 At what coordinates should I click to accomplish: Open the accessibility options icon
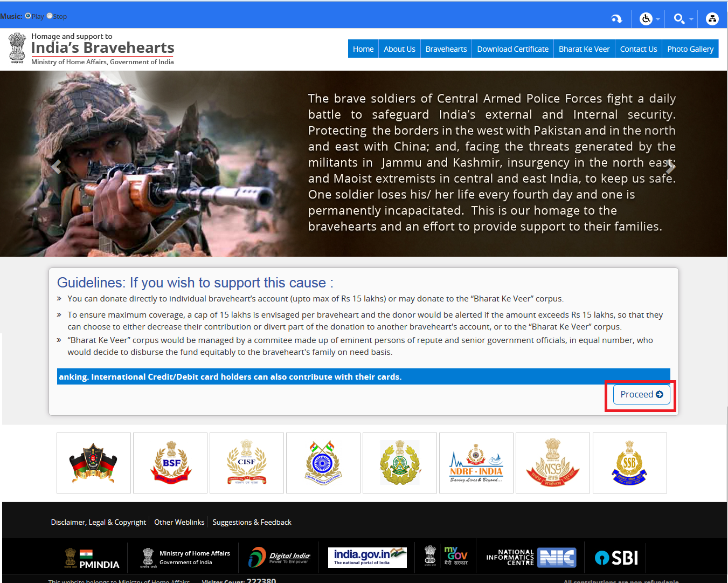646,18
